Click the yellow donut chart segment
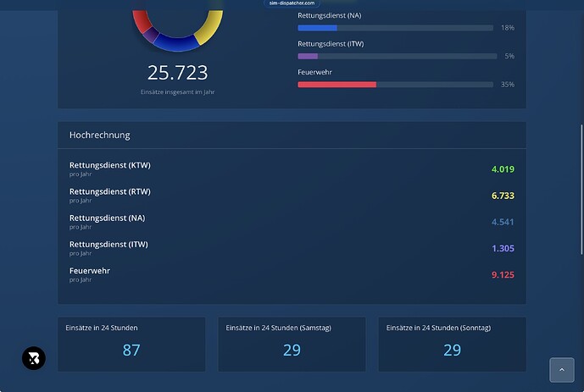Screen dimensions: 584x392 210,27
